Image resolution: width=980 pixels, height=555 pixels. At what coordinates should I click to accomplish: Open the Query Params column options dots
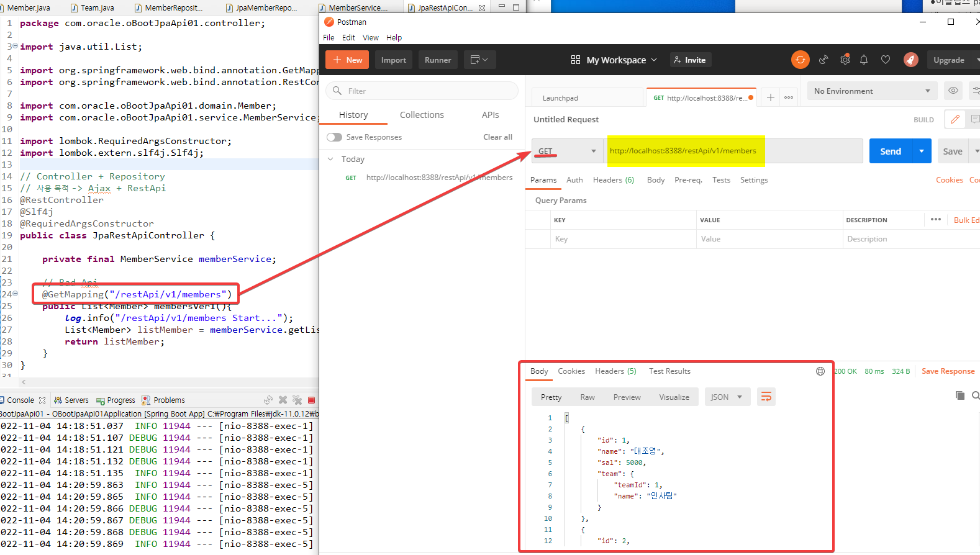[x=936, y=219]
